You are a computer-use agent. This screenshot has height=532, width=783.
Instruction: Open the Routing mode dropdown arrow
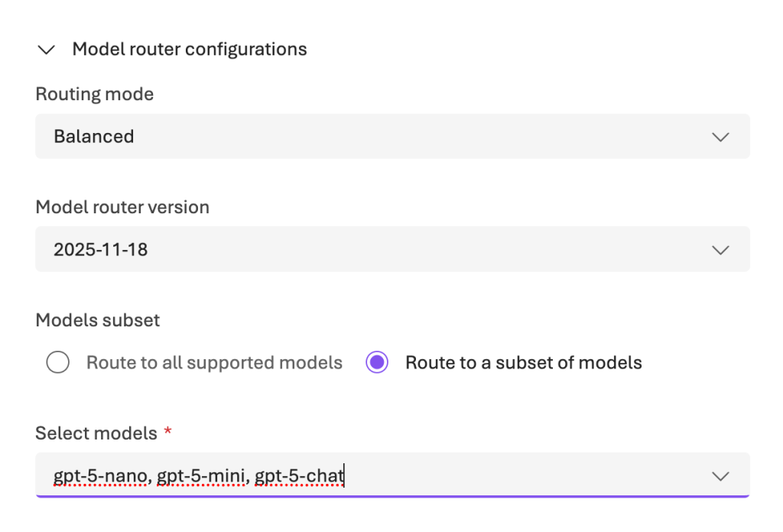pos(720,137)
